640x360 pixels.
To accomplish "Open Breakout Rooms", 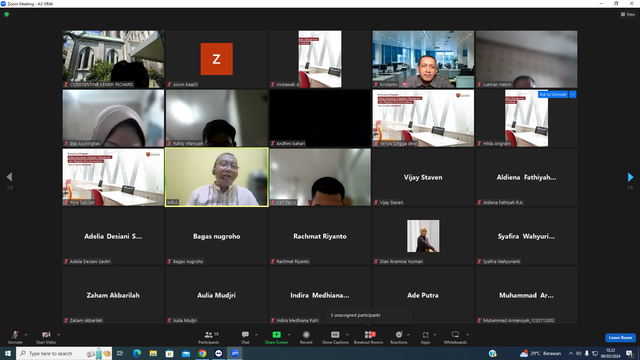I will [x=368, y=337].
